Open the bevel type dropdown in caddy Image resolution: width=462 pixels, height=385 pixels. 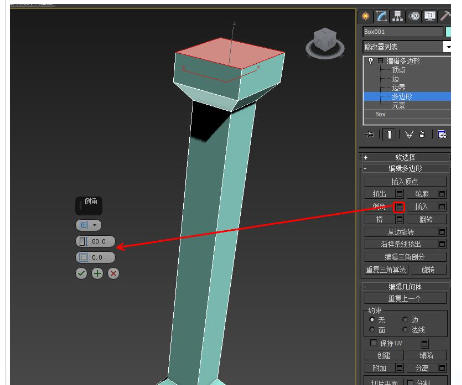(88, 225)
